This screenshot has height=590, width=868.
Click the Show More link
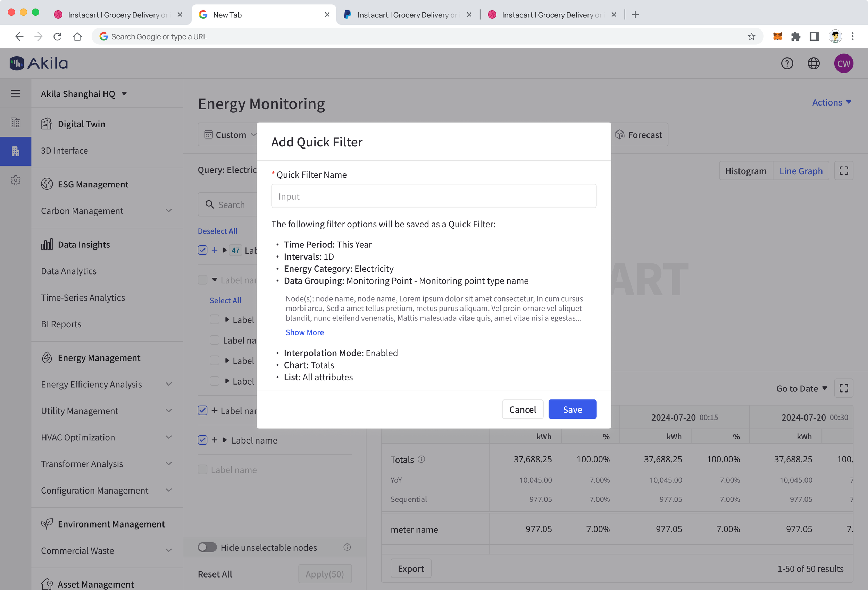305,332
